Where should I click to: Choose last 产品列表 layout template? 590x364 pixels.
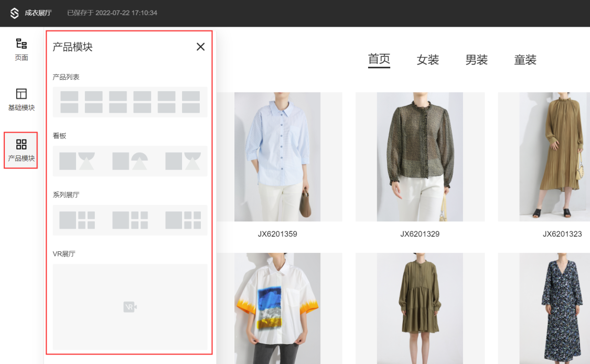click(191, 102)
